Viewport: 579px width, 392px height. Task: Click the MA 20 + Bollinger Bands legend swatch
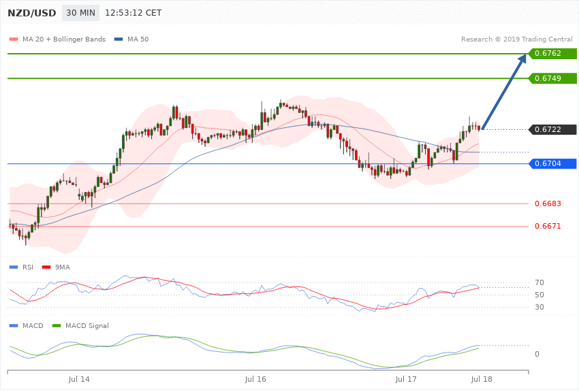[14, 39]
